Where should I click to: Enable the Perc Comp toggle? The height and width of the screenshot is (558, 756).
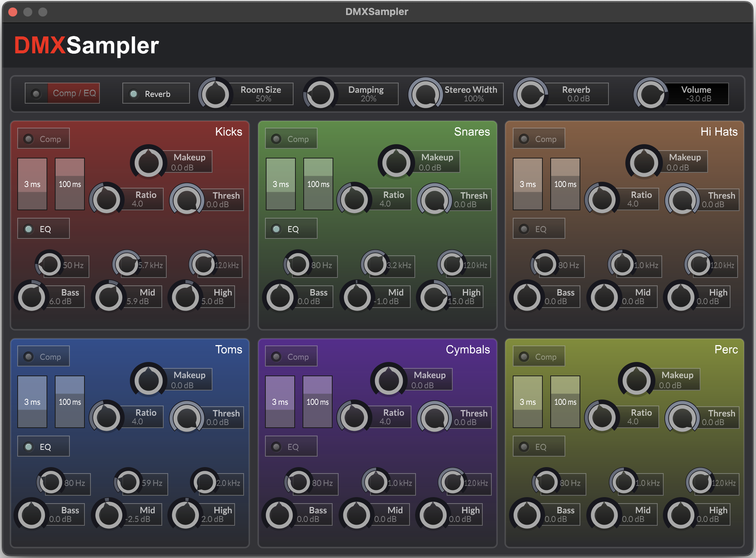539,356
